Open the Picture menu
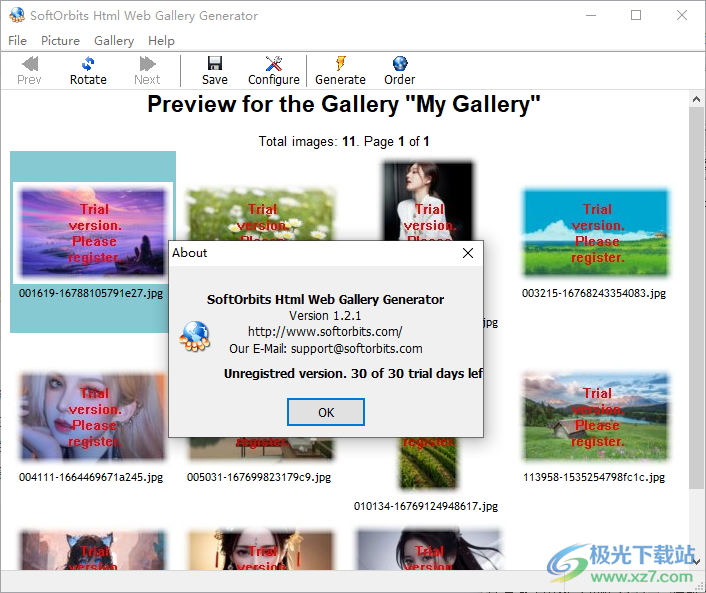The height and width of the screenshot is (593, 706). pyautogui.click(x=60, y=41)
